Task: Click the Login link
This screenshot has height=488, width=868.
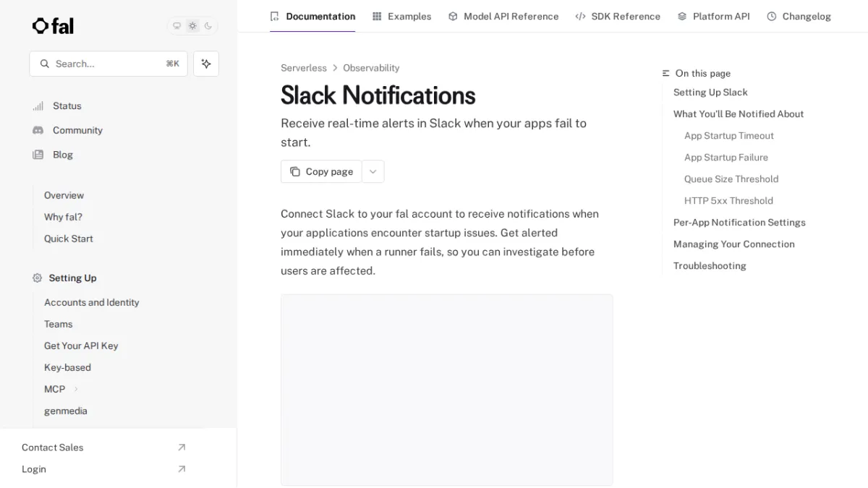Action: click(33, 469)
